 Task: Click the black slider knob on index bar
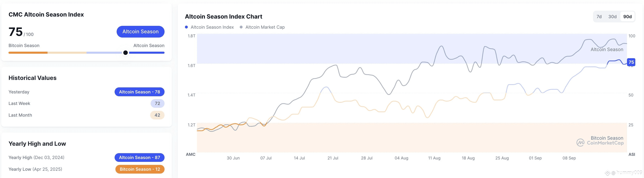tap(126, 53)
